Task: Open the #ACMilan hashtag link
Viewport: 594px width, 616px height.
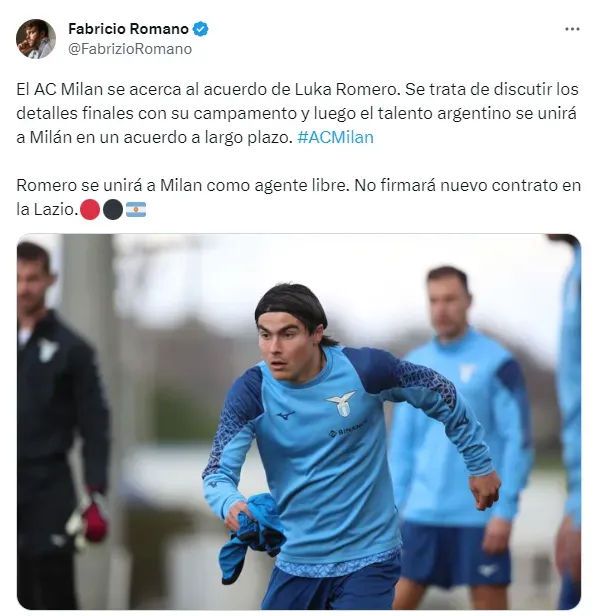Action: 336,138
